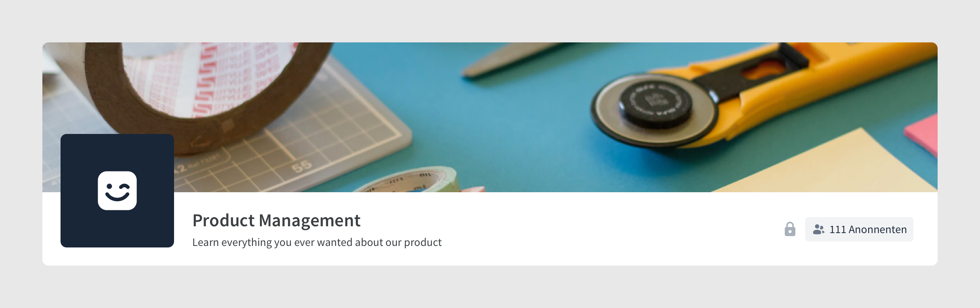Click the banner cover image
This screenshot has width=980, height=308.
(x=490, y=117)
